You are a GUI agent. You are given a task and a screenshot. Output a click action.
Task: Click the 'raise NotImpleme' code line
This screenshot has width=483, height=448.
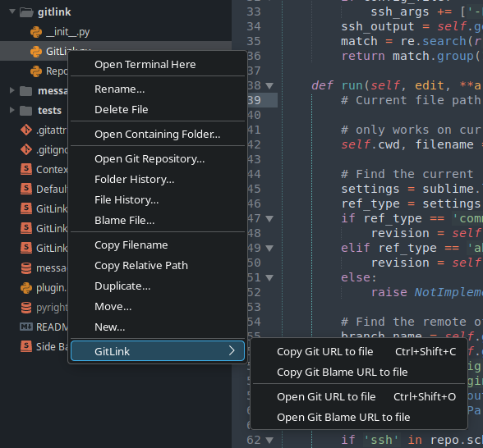pos(426,292)
